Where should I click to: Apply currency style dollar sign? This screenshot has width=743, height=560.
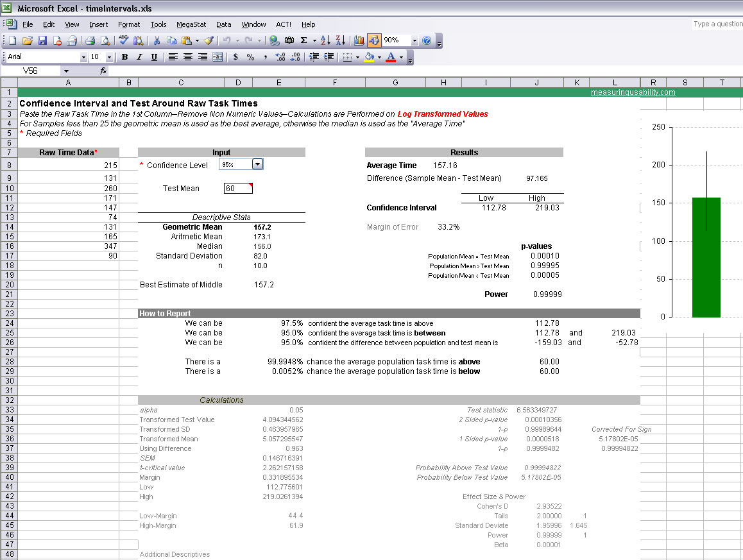(235, 57)
